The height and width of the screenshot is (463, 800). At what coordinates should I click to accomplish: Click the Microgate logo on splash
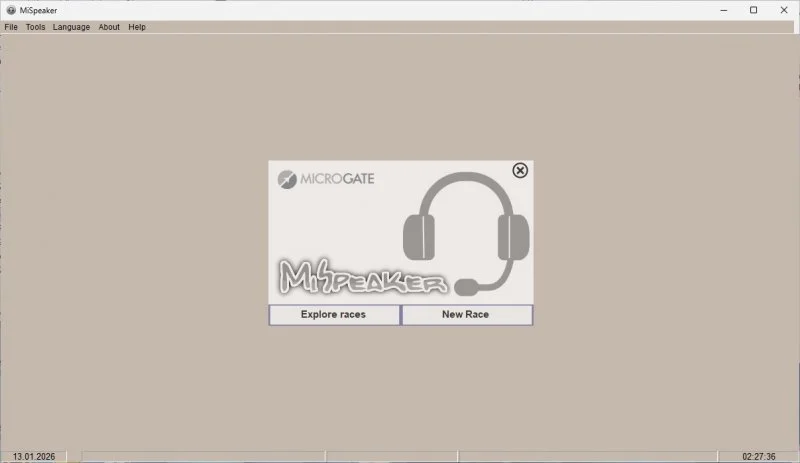[x=326, y=179]
